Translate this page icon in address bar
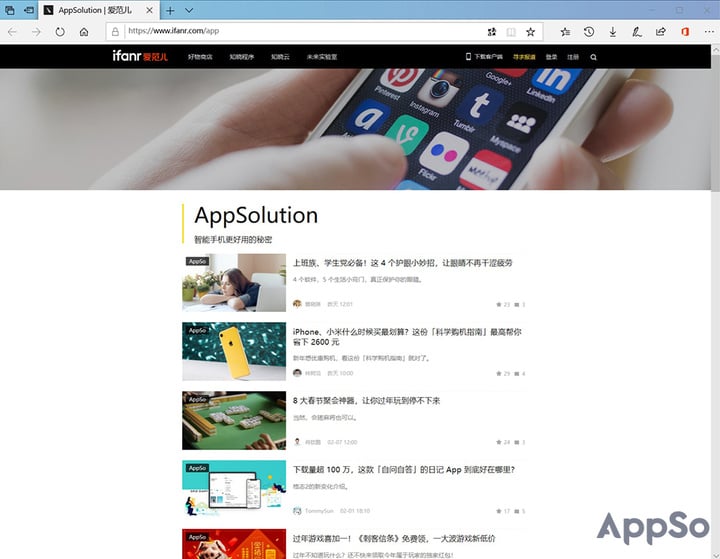 pyautogui.click(x=492, y=32)
